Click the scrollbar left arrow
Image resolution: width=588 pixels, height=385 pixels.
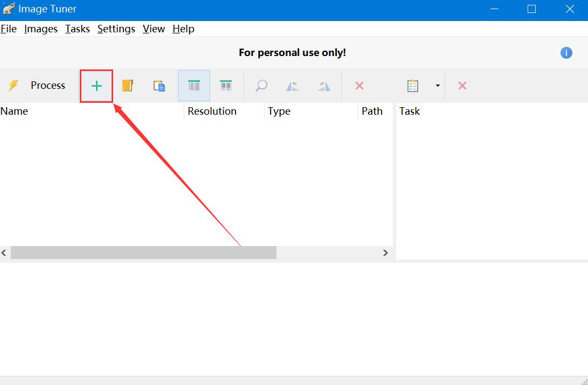click(4, 253)
